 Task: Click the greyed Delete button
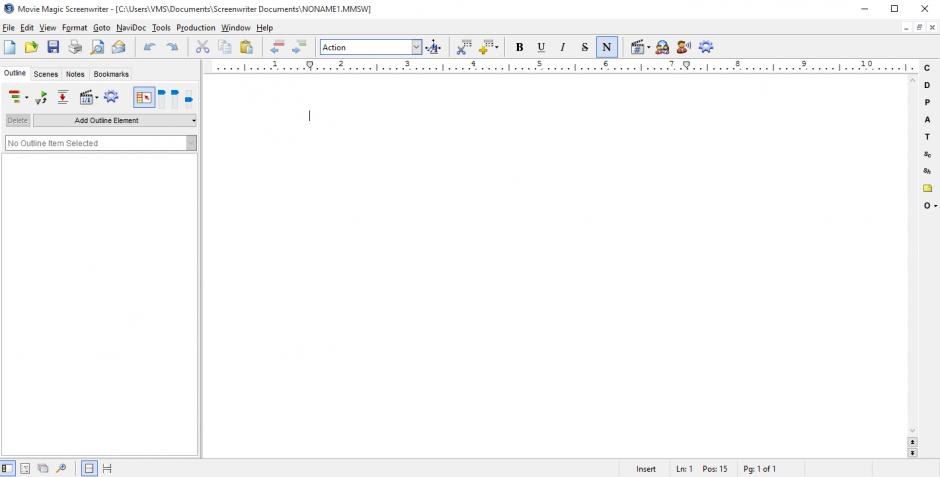(x=17, y=120)
